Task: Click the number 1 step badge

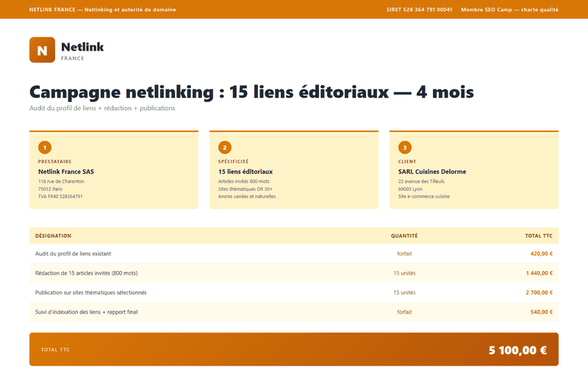Action: point(45,148)
